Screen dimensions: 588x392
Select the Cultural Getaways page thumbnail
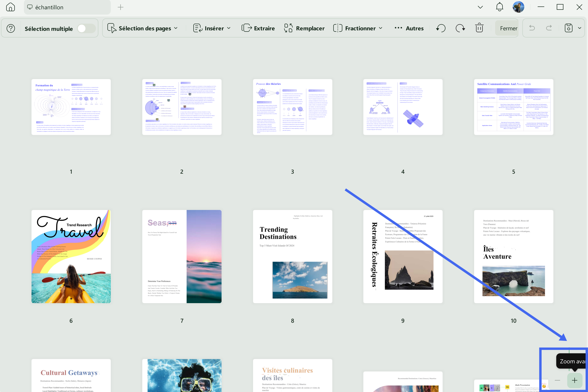tap(71, 376)
